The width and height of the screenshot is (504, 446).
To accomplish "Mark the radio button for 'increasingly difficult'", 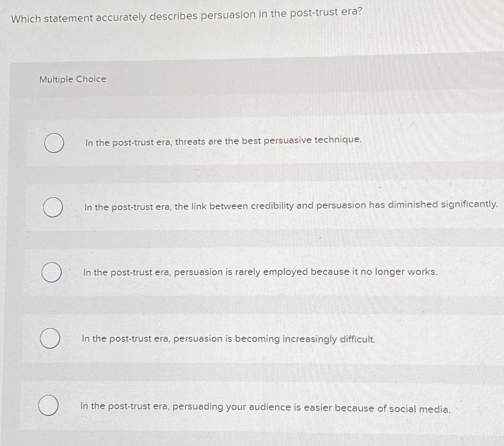I will click(x=50, y=338).
